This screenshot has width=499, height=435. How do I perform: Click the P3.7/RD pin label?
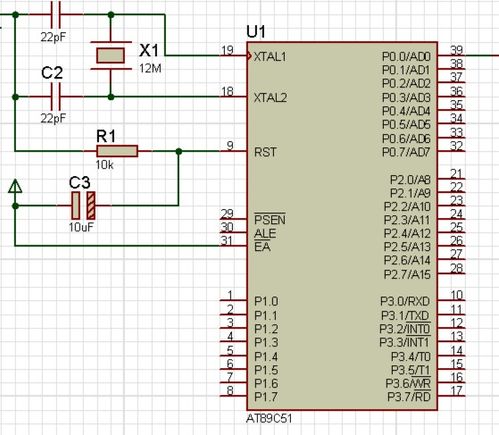(409, 397)
